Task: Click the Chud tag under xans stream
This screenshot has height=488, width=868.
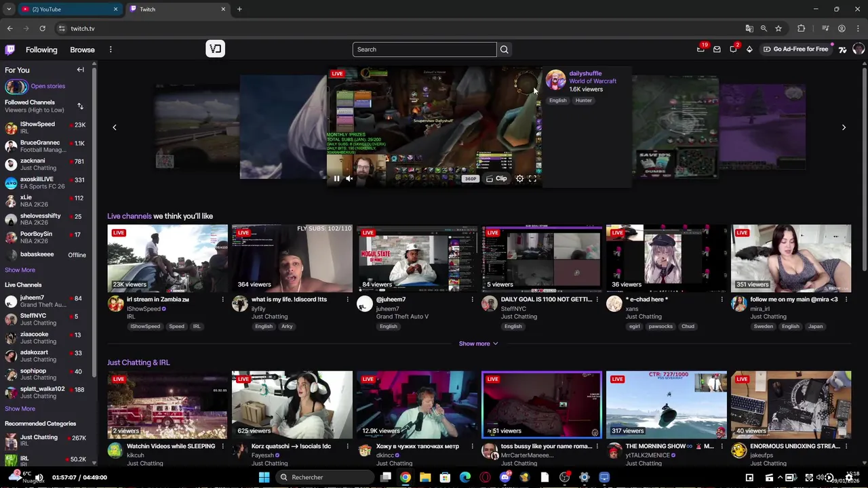Action: [x=688, y=326]
